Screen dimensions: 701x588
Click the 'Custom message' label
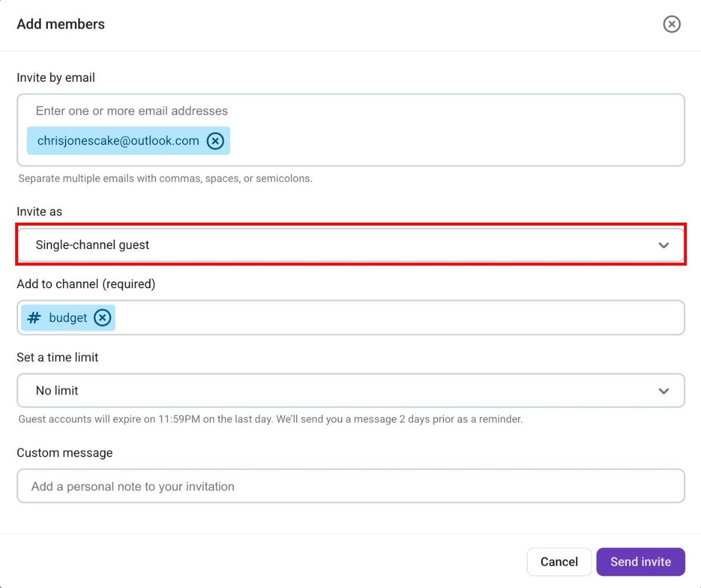point(64,453)
